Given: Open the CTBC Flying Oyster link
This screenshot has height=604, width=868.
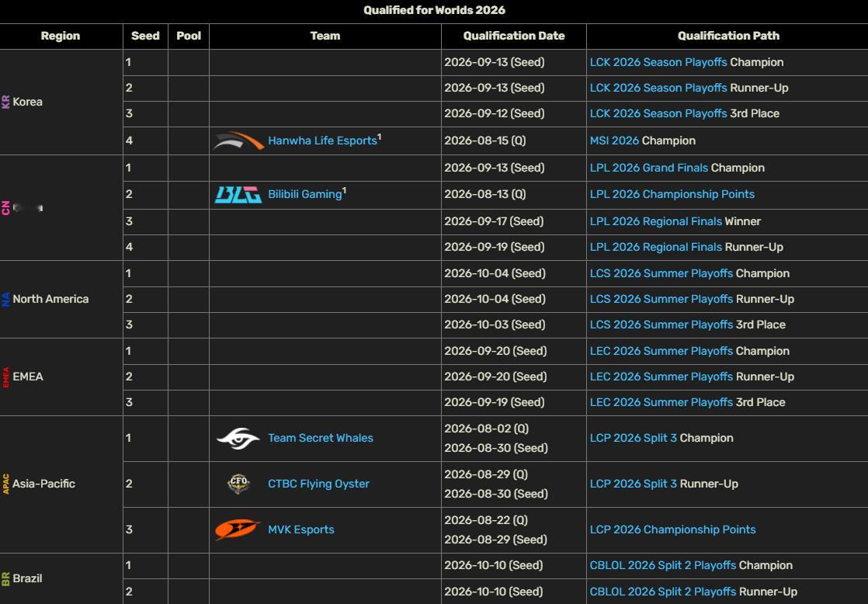Looking at the screenshot, I should click(x=318, y=484).
